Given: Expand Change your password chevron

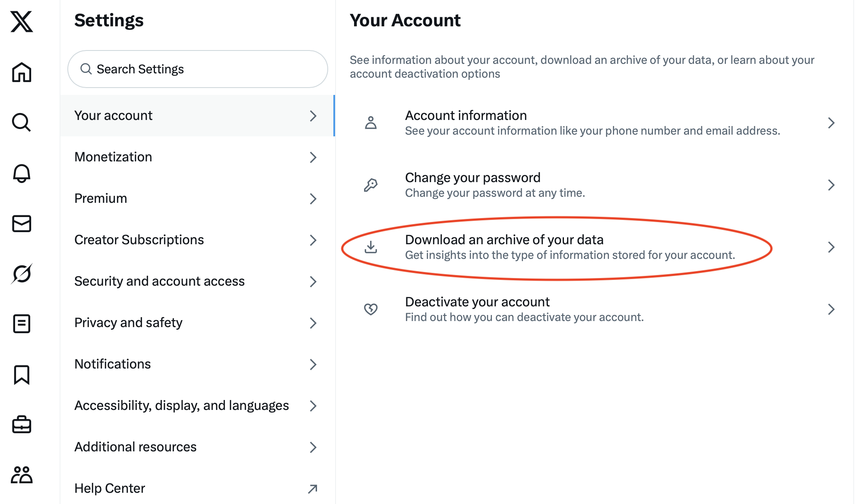Looking at the screenshot, I should pyautogui.click(x=831, y=185).
